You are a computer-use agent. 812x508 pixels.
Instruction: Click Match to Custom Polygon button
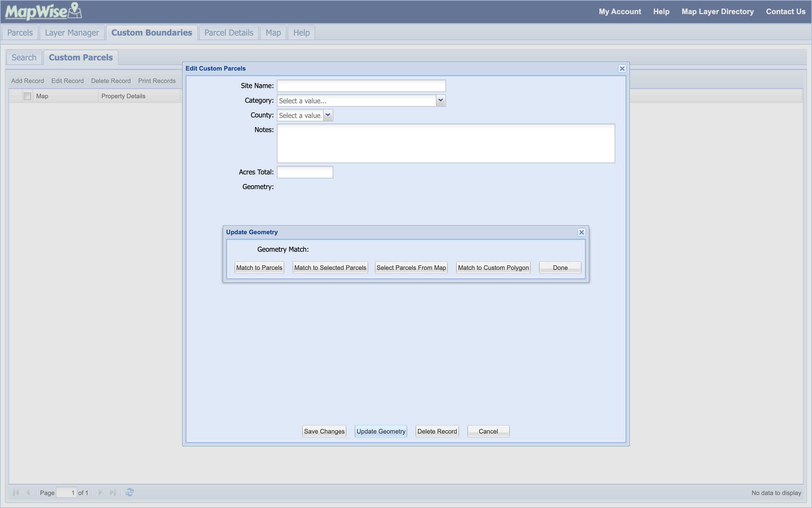pyautogui.click(x=493, y=268)
